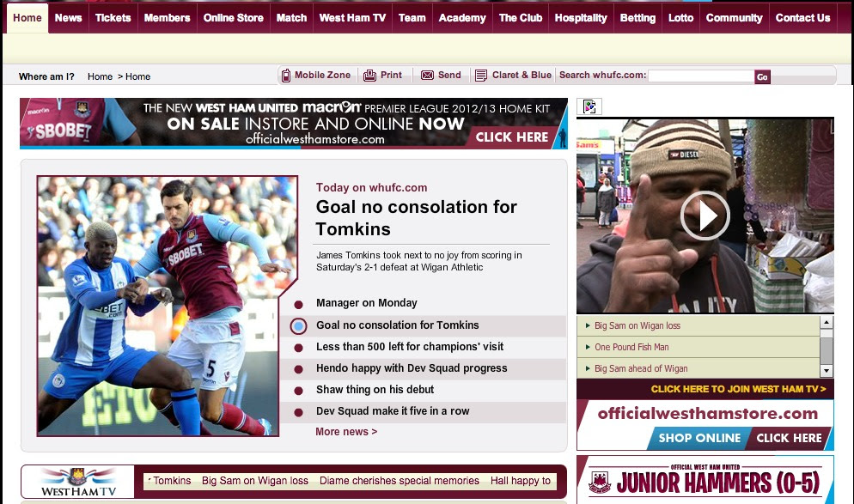Open Hendo happy with Dev Squad progress
The height and width of the screenshot is (504, 854).
click(x=412, y=368)
